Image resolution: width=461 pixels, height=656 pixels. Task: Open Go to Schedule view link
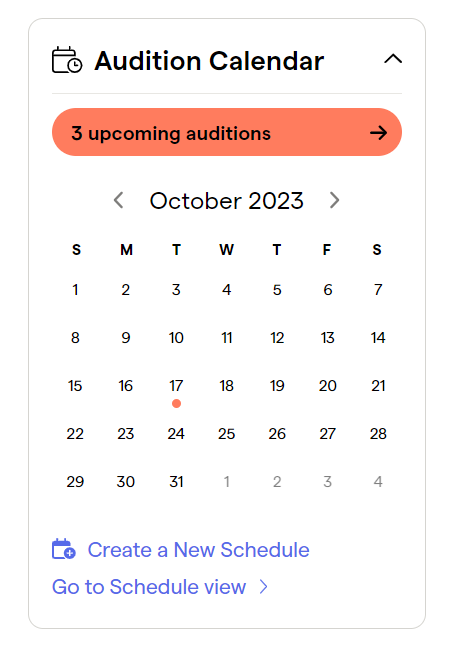click(x=149, y=587)
